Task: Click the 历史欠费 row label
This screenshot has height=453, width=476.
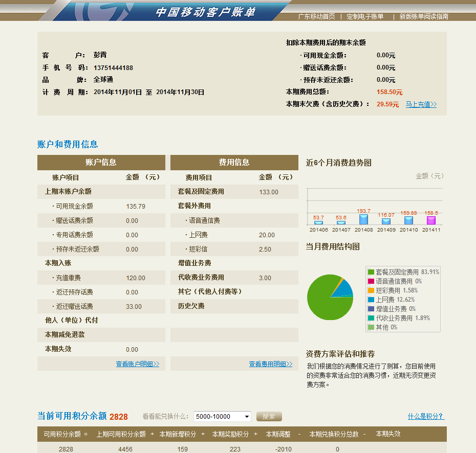Action: coord(191,306)
